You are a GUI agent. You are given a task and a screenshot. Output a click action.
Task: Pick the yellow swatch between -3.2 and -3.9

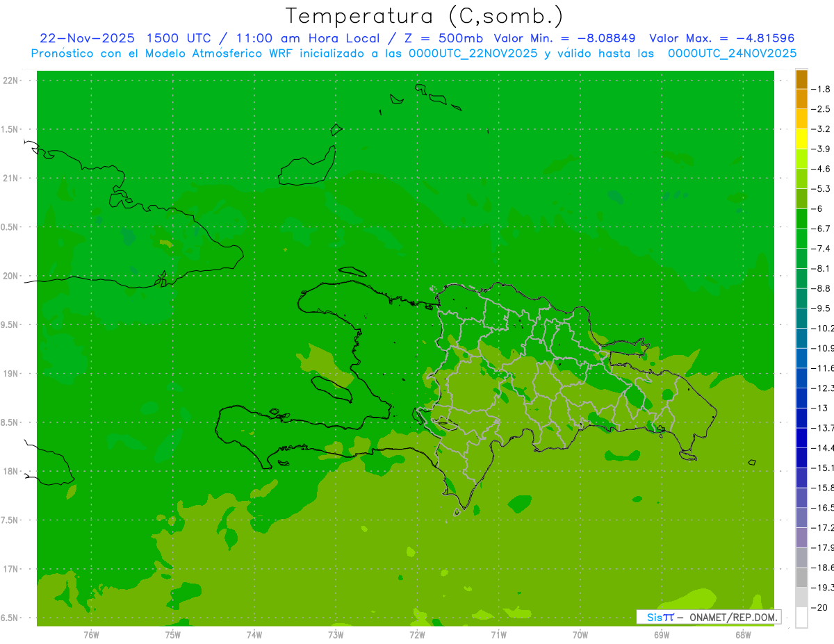point(801,139)
